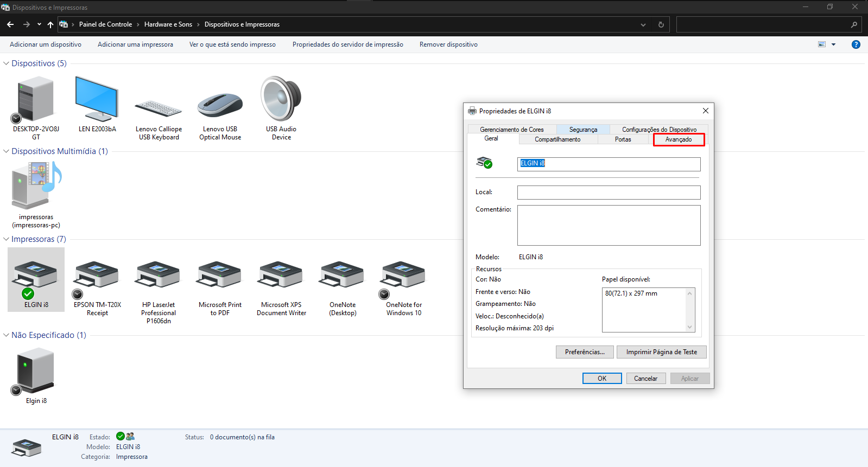Viewport: 868px width, 467px height.
Task: Switch to the Avançado tab
Action: tap(679, 139)
